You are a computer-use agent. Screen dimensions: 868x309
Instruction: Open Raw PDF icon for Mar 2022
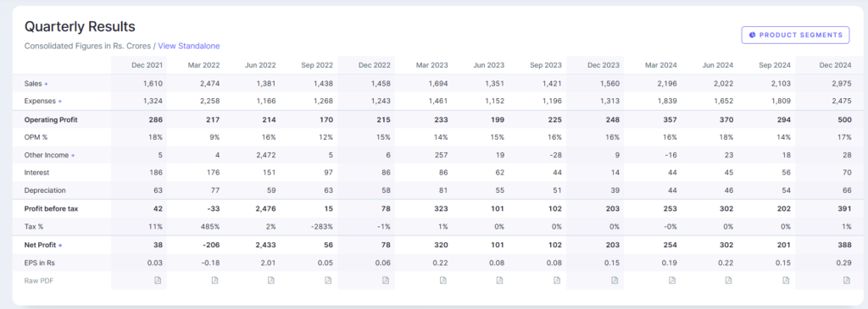click(x=214, y=280)
